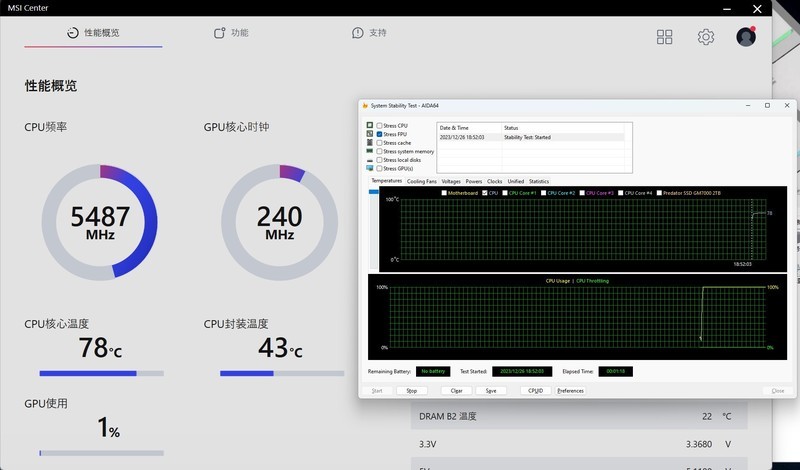This screenshot has width=800, height=470.
Task: Click the user profile avatar
Action: (746, 37)
